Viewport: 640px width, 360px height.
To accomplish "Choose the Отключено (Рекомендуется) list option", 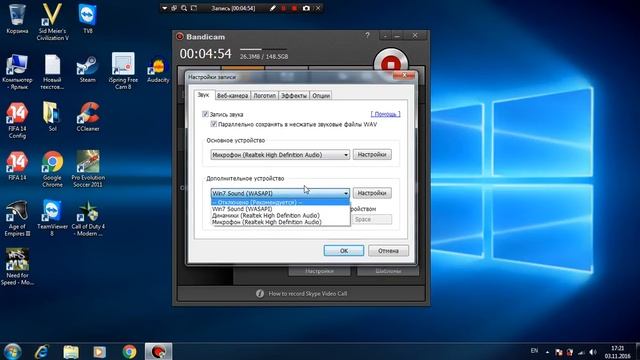I will [280, 202].
